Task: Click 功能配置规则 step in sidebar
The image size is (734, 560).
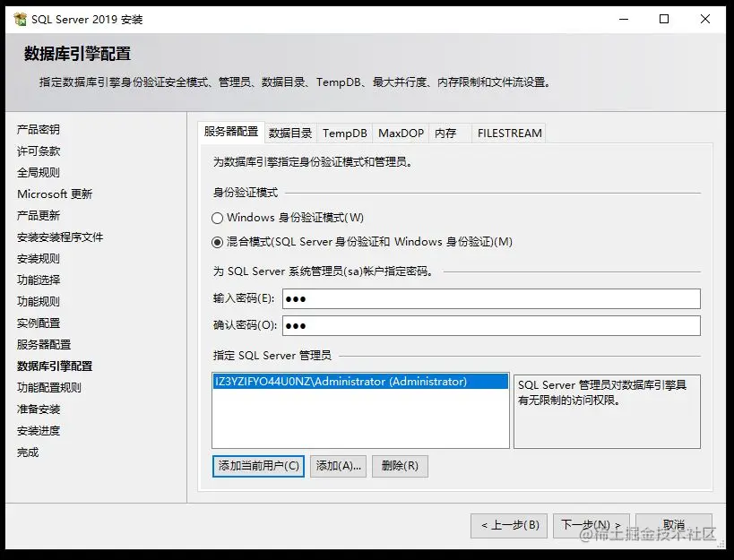Action: click(49, 388)
